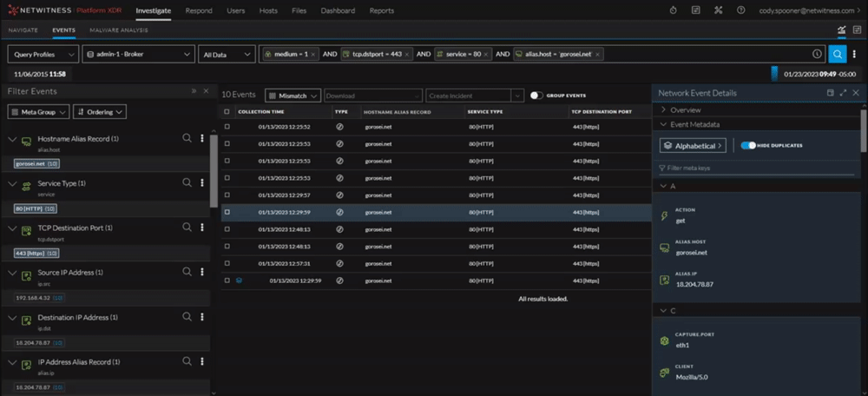Sort by Collection Time column header
Screen dimensions: 868x396
point(261,111)
